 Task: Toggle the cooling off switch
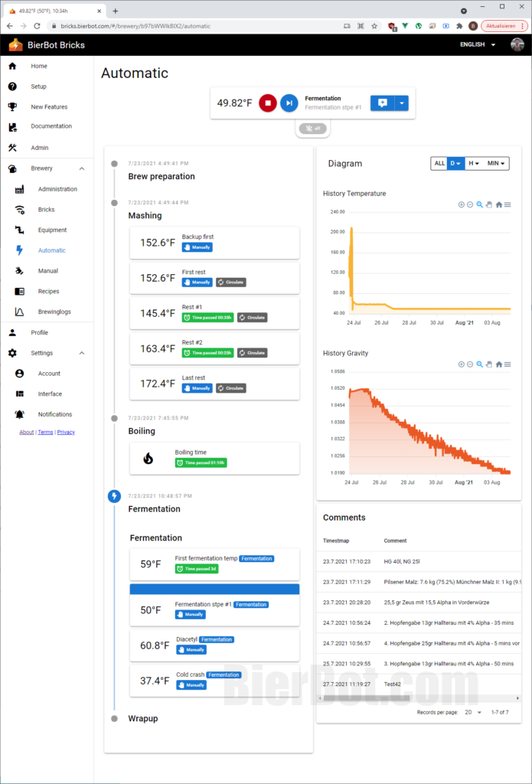(312, 129)
